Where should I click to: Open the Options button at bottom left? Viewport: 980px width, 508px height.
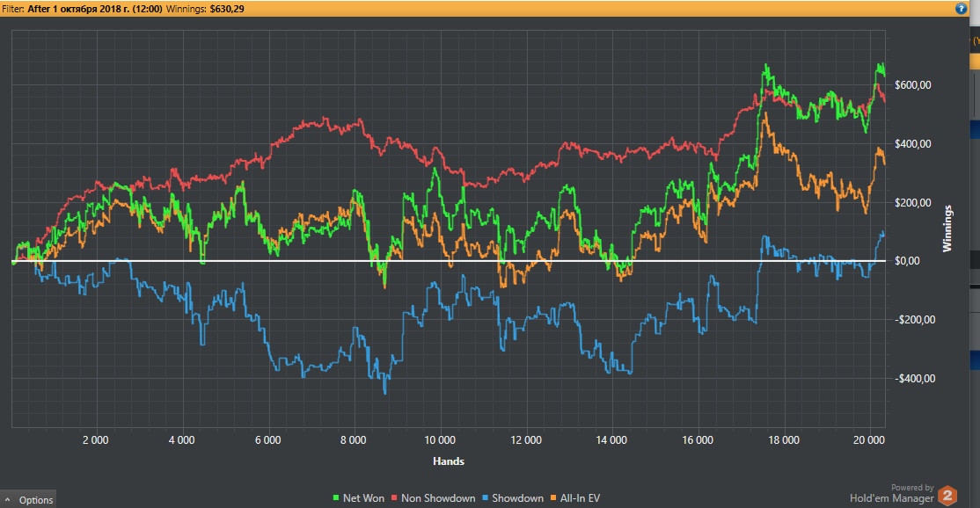pos(35,500)
